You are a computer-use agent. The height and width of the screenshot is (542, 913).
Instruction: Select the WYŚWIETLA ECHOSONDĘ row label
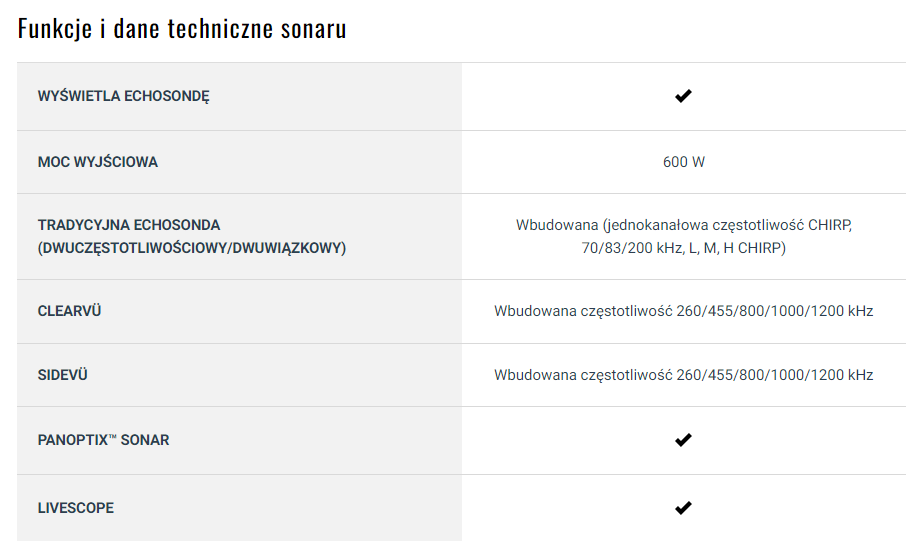click(x=123, y=97)
